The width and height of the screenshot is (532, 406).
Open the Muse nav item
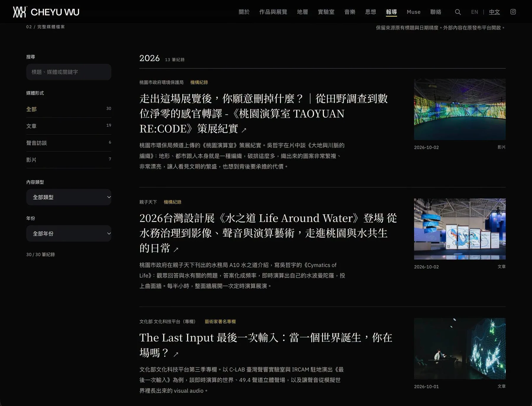[413, 12]
